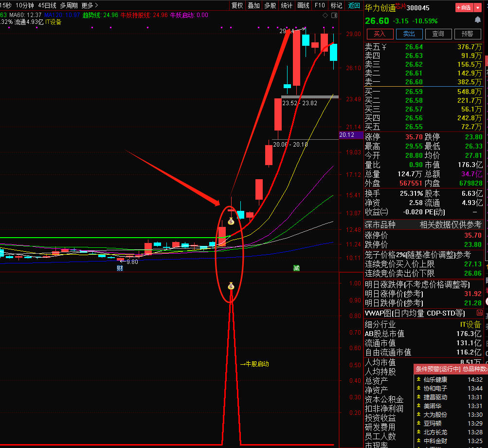Click the +自选 add to watchlist button
Screen dimensions: 488x448
(464, 7)
